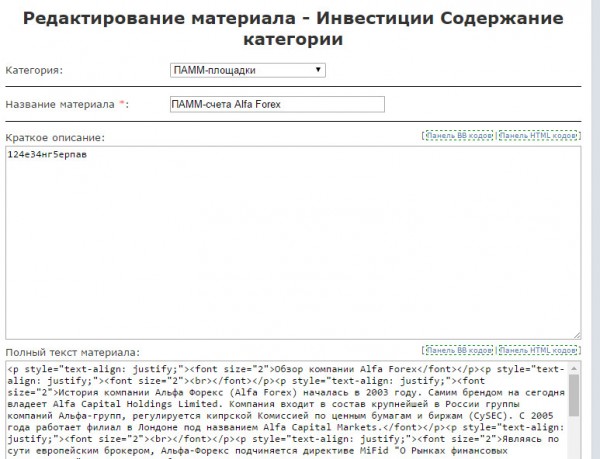Click the Название материала input field
This screenshot has height=459, width=600.
click(x=277, y=104)
